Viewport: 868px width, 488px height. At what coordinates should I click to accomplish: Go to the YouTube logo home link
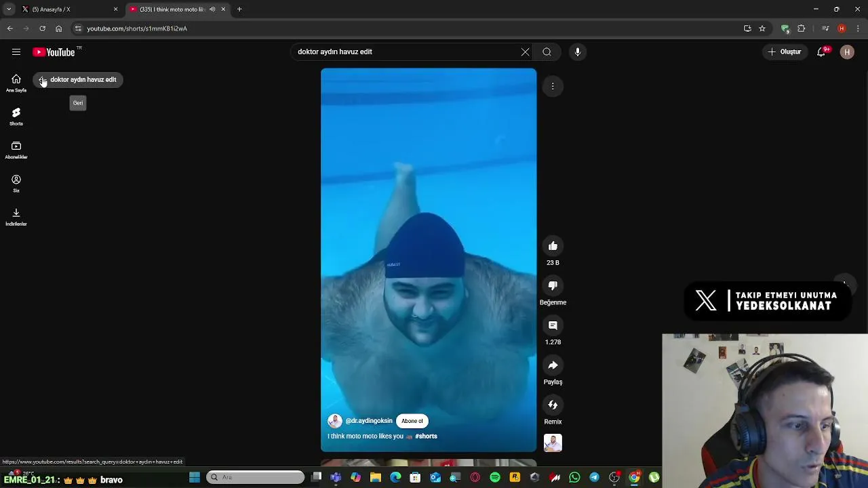pyautogui.click(x=54, y=52)
